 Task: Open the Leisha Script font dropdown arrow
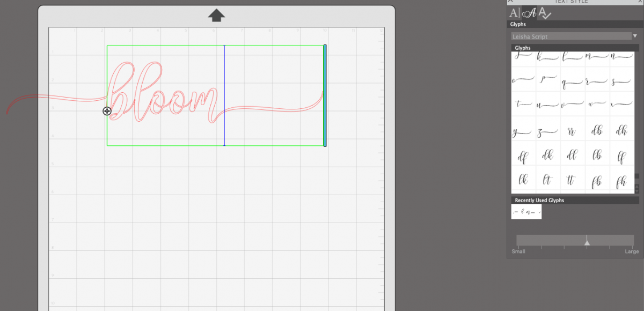coord(635,36)
